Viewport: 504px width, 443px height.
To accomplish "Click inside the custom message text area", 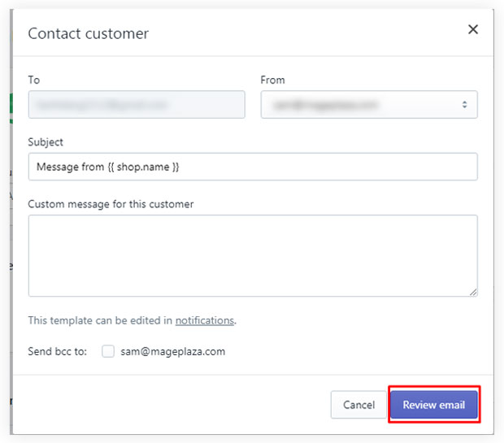I will (x=252, y=255).
